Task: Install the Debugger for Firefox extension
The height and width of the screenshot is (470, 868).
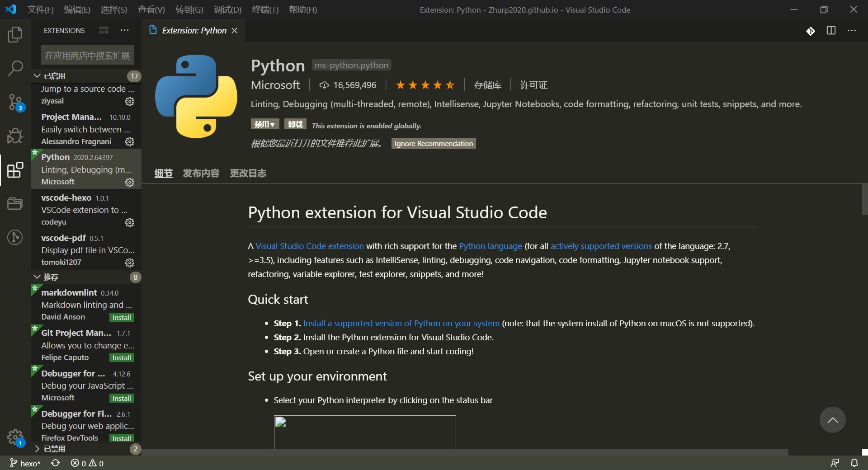Action: [x=122, y=438]
